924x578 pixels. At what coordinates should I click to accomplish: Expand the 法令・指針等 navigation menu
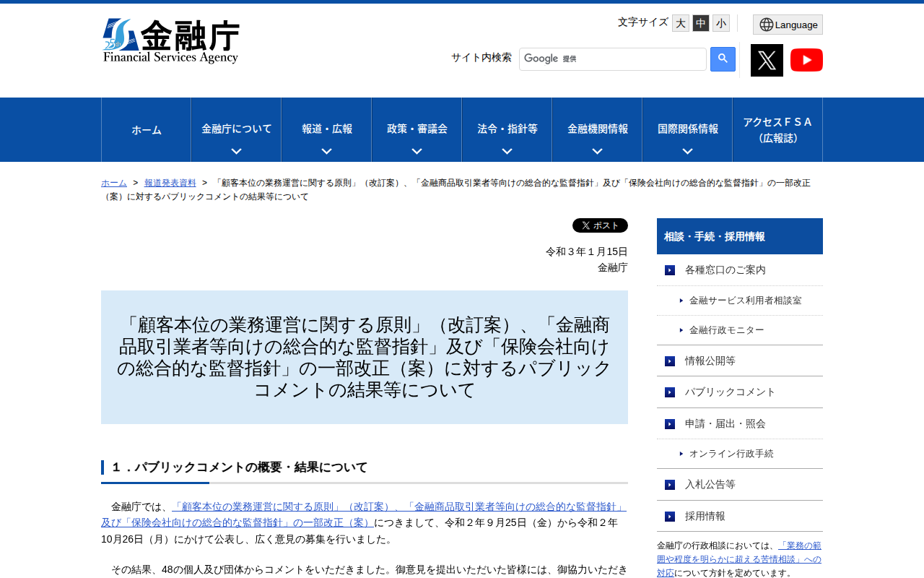pos(506,130)
